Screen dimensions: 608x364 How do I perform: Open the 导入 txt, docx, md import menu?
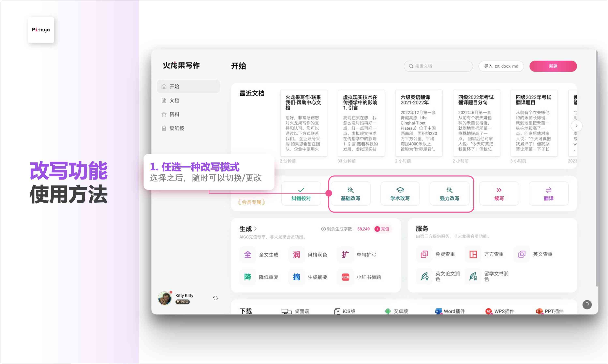[501, 66]
